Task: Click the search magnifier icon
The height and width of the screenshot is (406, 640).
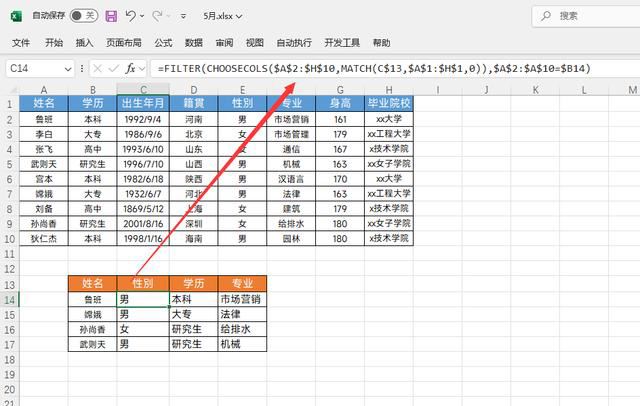Action: click(x=546, y=16)
